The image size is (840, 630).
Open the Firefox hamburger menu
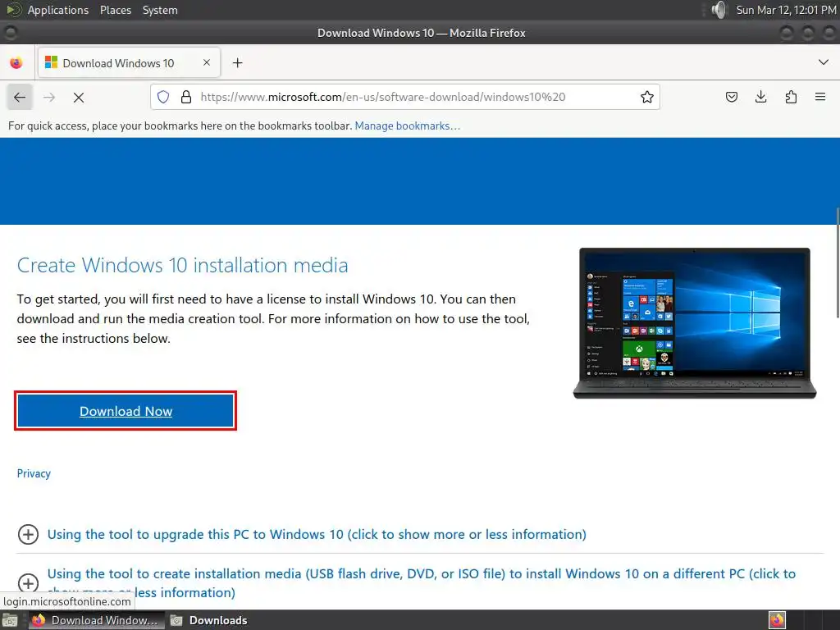click(820, 97)
